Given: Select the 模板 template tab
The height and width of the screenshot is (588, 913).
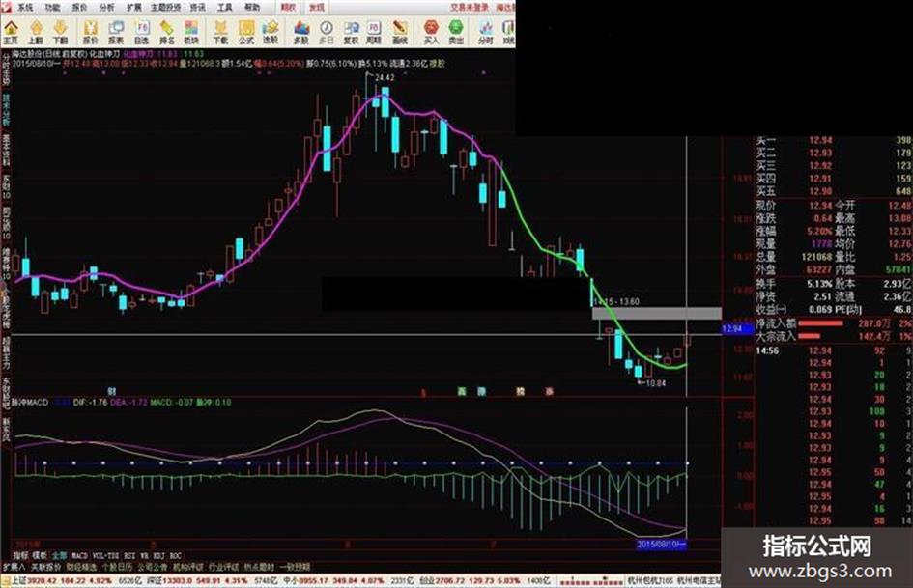Looking at the screenshot, I should pyautogui.click(x=40, y=556).
